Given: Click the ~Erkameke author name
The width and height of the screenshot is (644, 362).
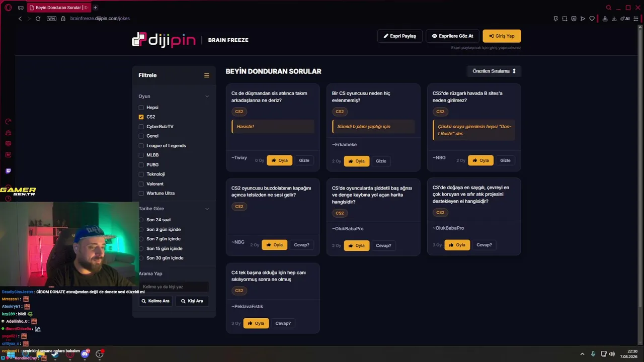Looking at the screenshot, I should [344, 145].
